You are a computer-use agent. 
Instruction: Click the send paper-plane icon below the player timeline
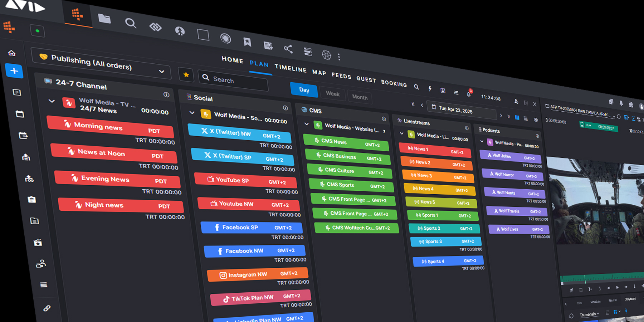571,290
